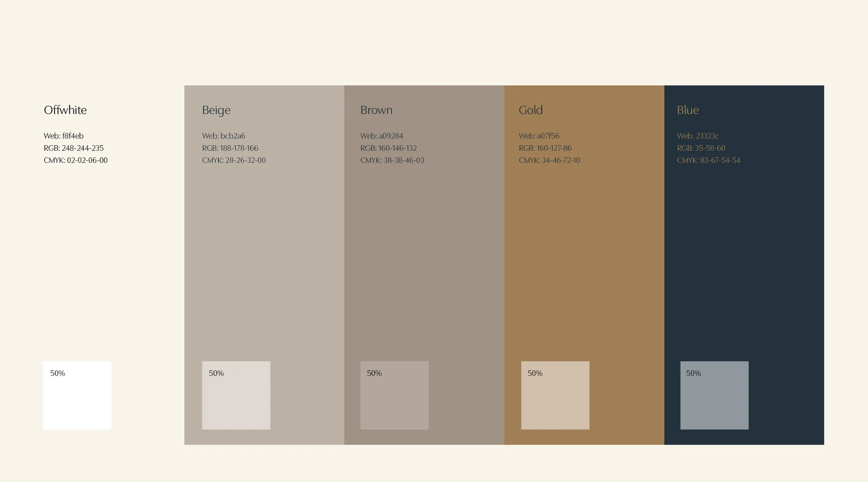Screen dimensions: 868x482
Task: Click the Web: f8f4eb hex code
Action: coord(64,136)
